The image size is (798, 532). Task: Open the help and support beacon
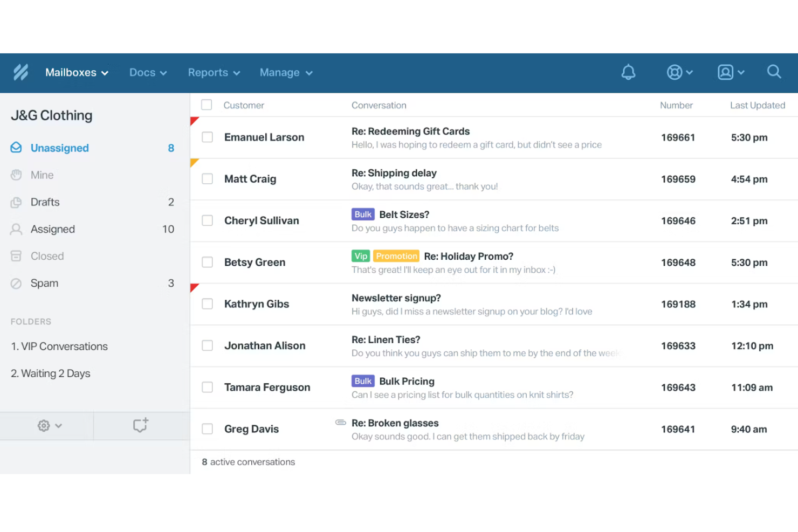click(676, 72)
